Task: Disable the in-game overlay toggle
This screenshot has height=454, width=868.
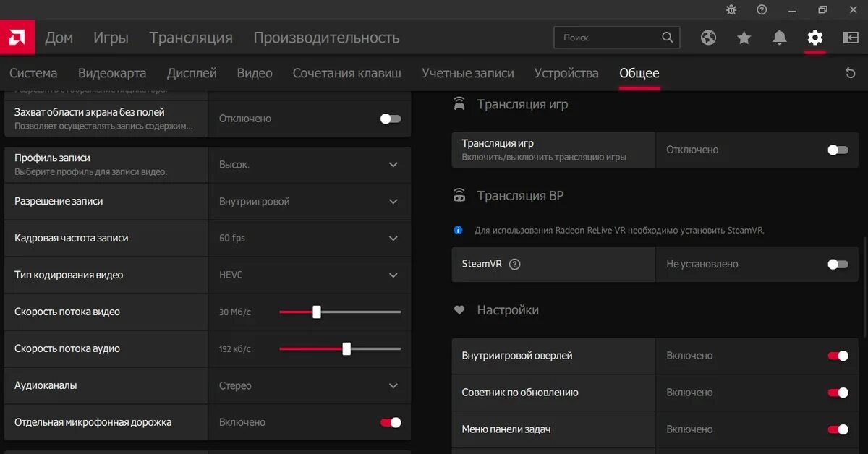Action: [838, 356]
